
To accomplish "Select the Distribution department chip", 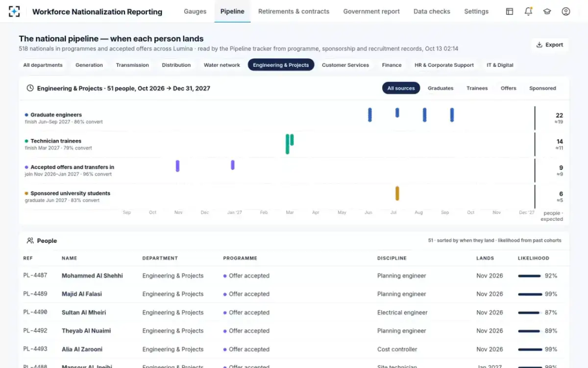I will point(176,65).
